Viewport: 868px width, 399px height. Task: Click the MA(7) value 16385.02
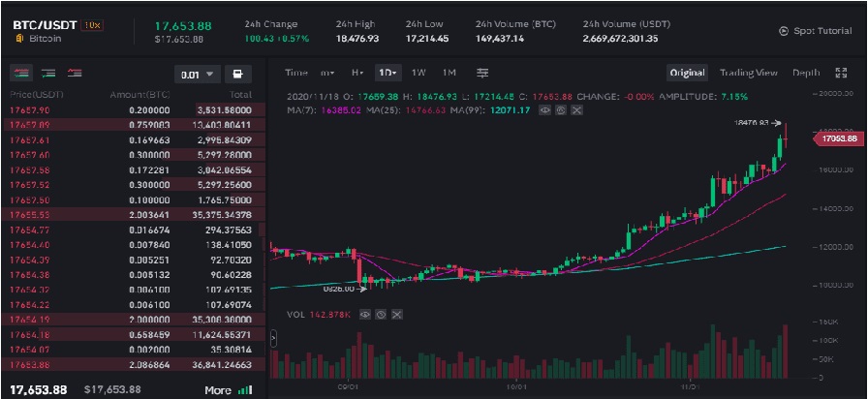(340, 110)
